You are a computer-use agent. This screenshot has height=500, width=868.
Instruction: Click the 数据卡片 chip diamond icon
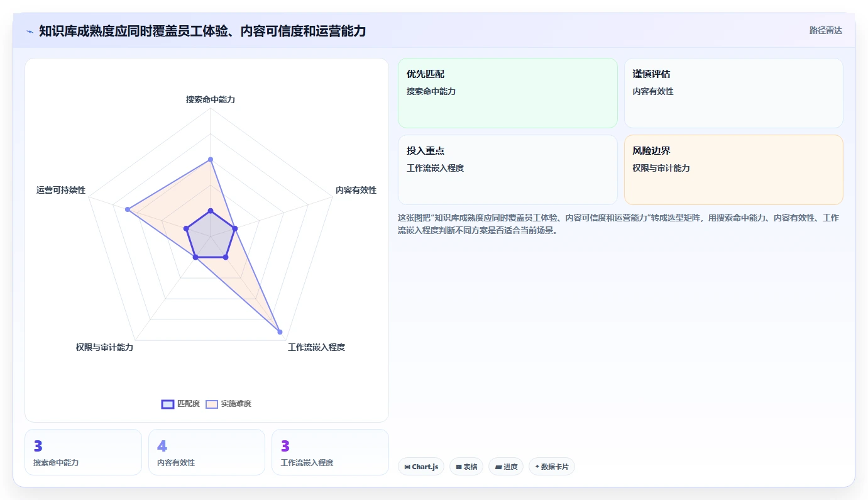537,467
